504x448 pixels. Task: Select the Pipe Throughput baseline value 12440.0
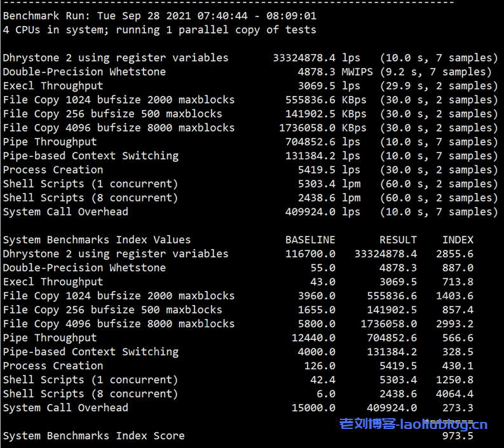point(313,338)
